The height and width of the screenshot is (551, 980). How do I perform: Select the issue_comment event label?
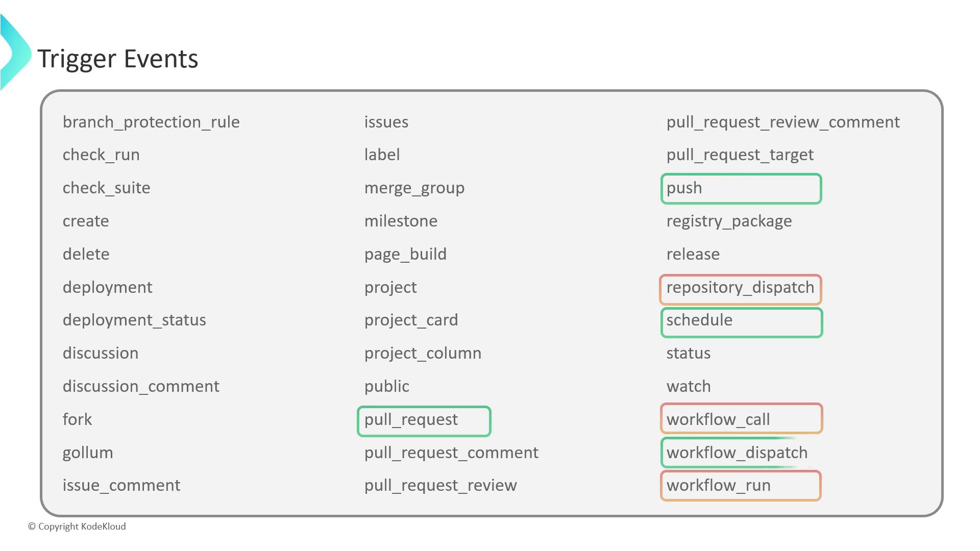121,486
